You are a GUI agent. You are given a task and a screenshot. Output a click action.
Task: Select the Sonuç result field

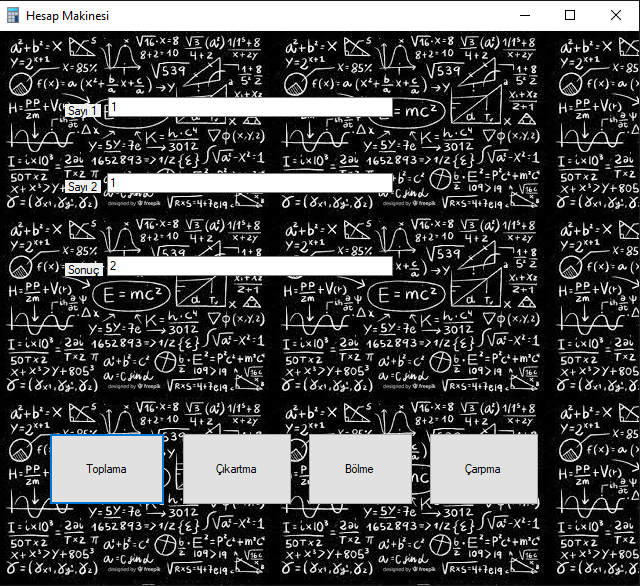coord(250,266)
